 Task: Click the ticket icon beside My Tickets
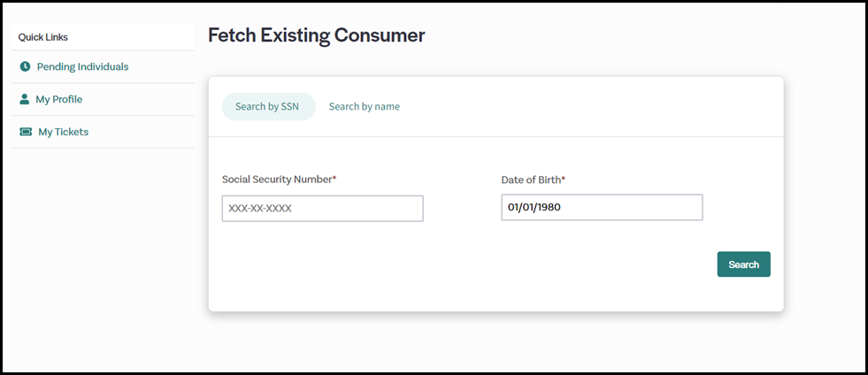(x=26, y=132)
